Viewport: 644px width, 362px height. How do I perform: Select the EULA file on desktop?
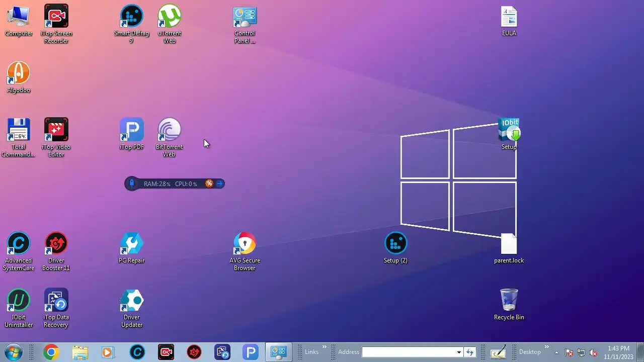click(509, 21)
